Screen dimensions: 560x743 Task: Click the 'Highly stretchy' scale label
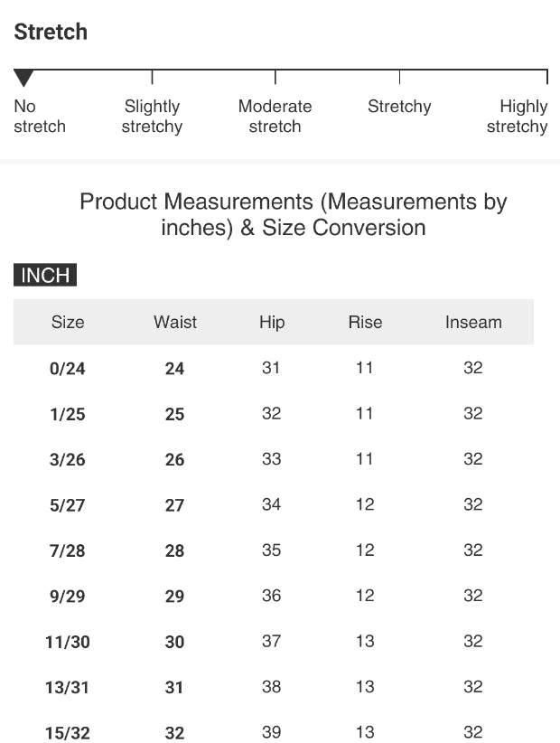click(518, 117)
